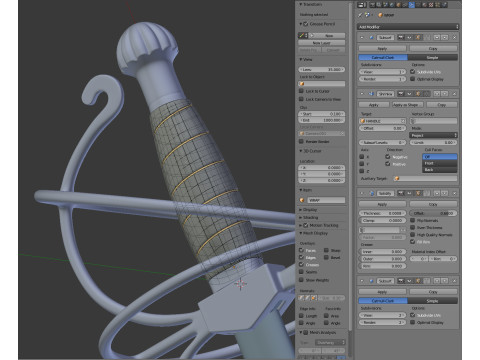Move last Subsurf modifier up
The width and height of the screenshot is (480, 360).
pyautogui.click(x=437, y=281)
